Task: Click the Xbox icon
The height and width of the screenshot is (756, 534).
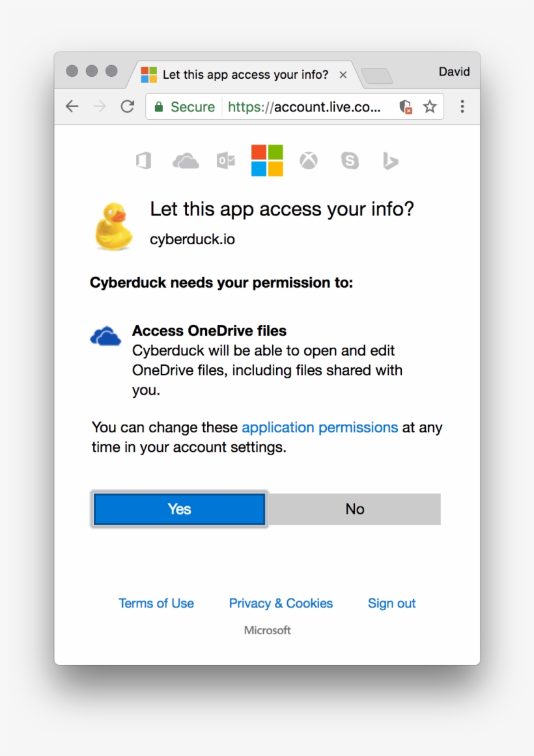Action: pyautogui.click(x=309, y=160)
